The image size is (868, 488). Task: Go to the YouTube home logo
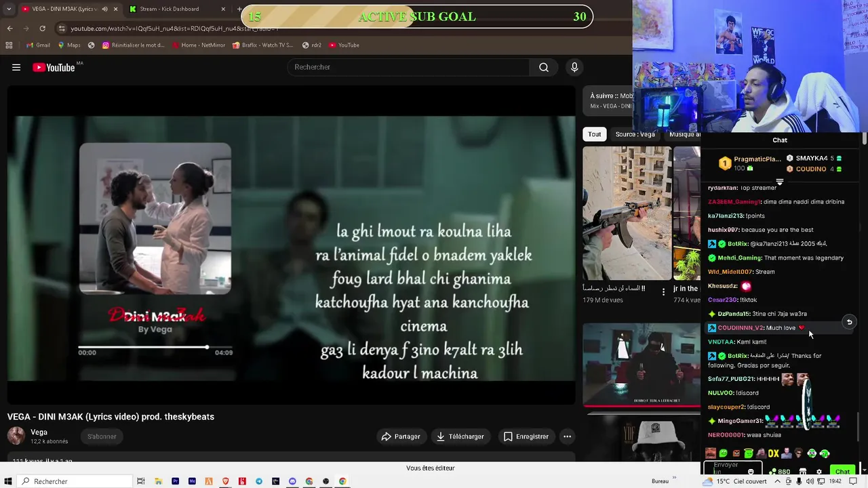coord(54,67)
